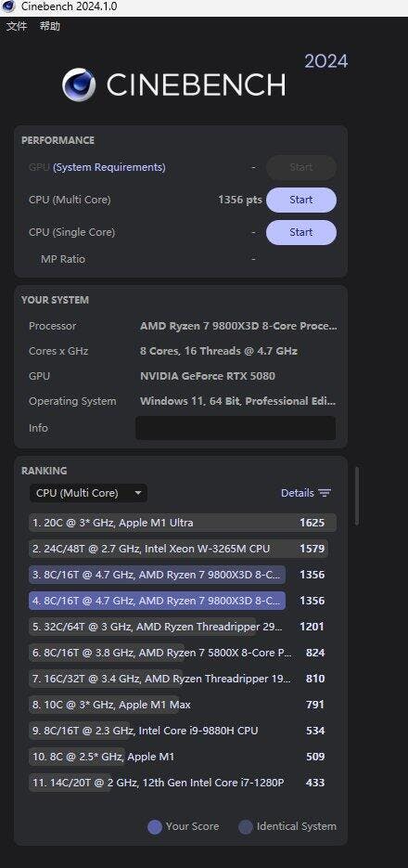Click the ranking list scrollbar

coord(357,496)
